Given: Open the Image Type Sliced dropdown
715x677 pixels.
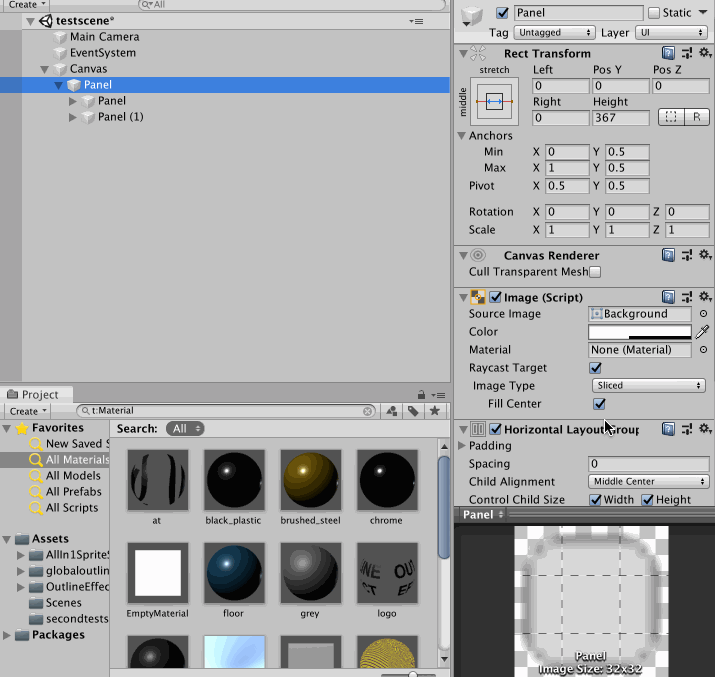Looking at the screenshot, I should (648, 386).
